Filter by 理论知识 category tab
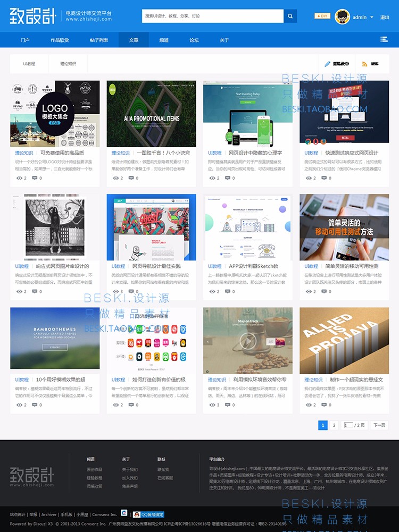Viewport: 399px width, 532px height. [x=68, y=64]
